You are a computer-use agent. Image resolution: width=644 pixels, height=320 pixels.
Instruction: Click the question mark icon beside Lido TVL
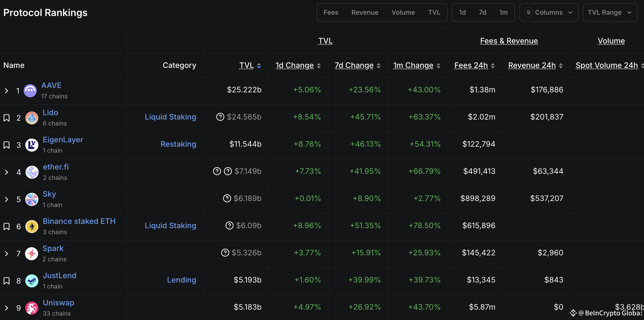point(220,117)
